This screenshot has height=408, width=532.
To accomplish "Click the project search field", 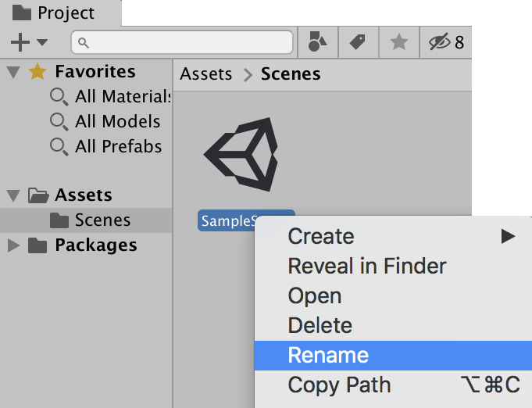I will (x=182, y=42).
